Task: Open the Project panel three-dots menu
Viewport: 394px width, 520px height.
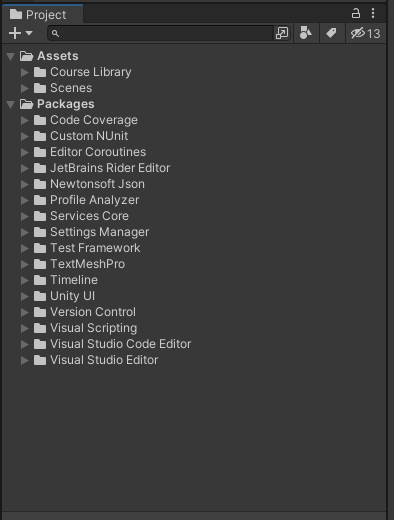Action: (373, 14)
